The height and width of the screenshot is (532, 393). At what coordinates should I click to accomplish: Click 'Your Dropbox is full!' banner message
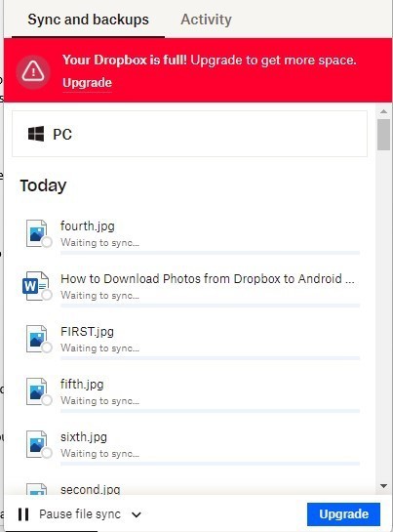125,60
